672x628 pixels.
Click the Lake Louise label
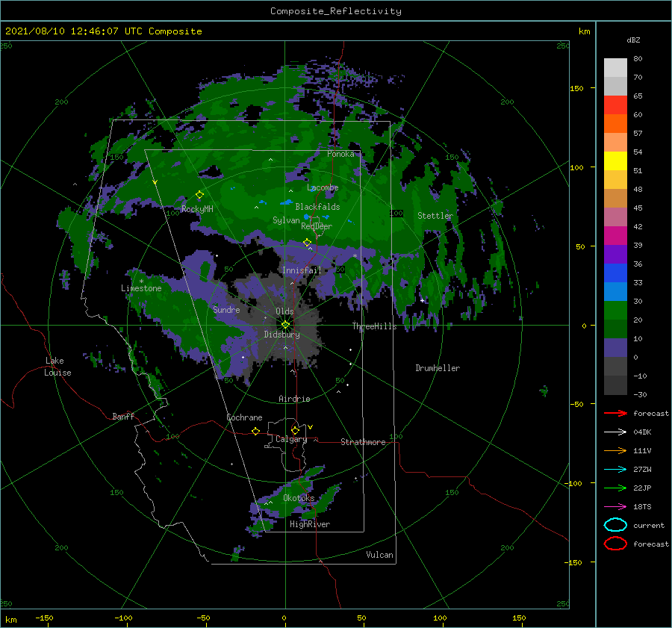[57, 367]
